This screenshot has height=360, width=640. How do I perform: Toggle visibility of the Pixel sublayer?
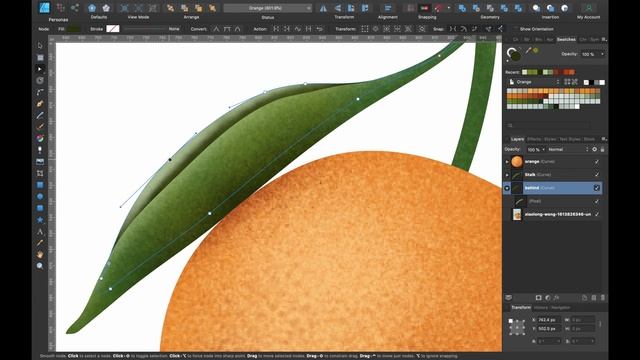[x=597, y=201]
